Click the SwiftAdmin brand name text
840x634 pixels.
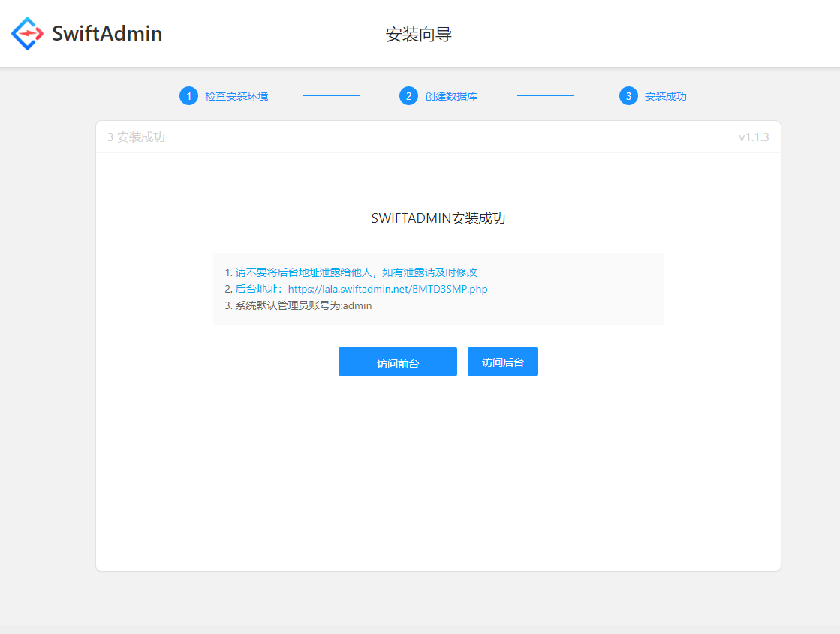107,33
